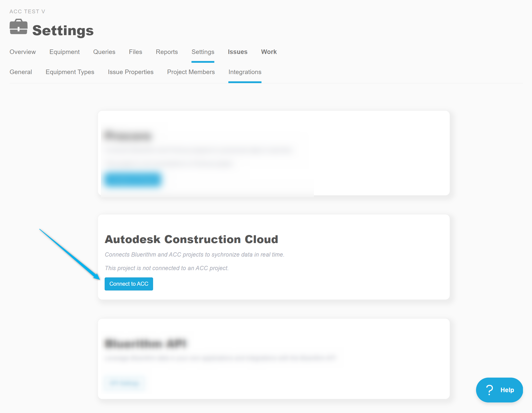
Task: Open the Files tab
Action: point(136,52)
